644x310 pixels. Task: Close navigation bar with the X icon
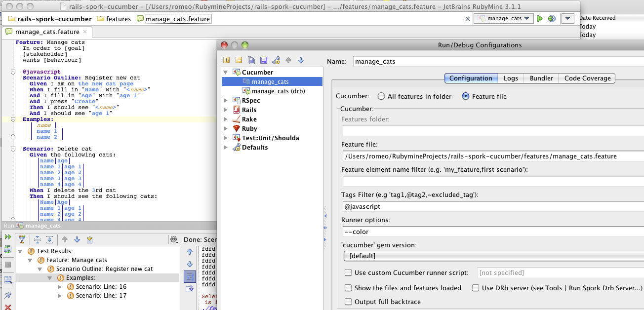pyautogui.click(x=468, y=19)
